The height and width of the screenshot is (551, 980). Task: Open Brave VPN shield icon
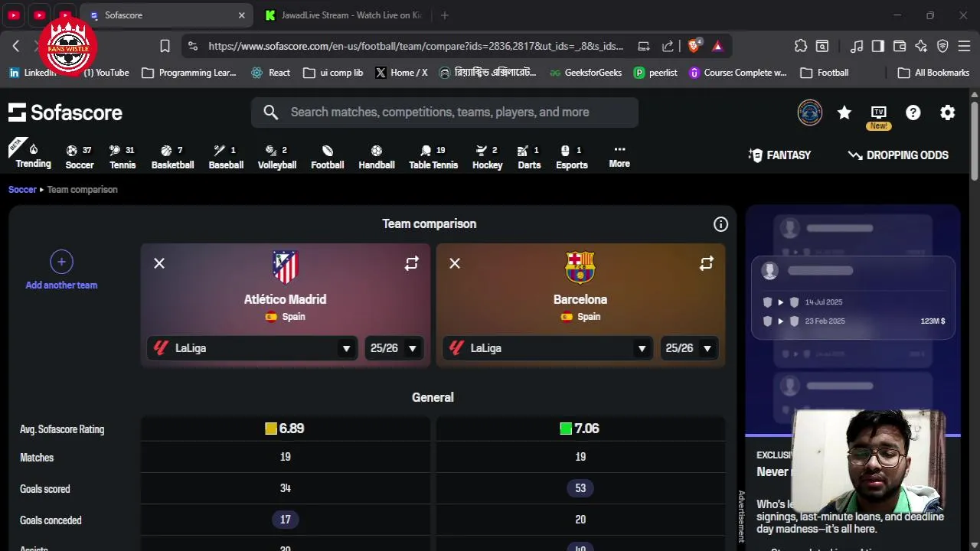point(942,46)
